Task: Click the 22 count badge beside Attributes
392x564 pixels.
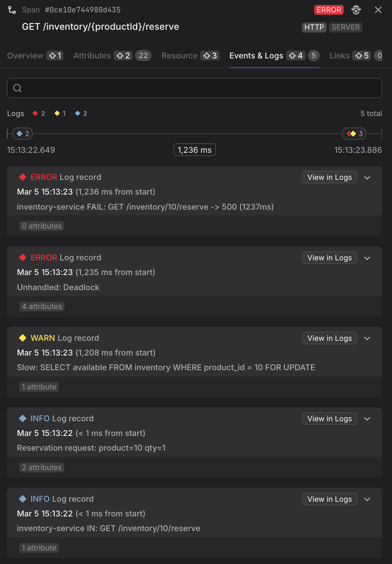Action: tap(143, 55)
